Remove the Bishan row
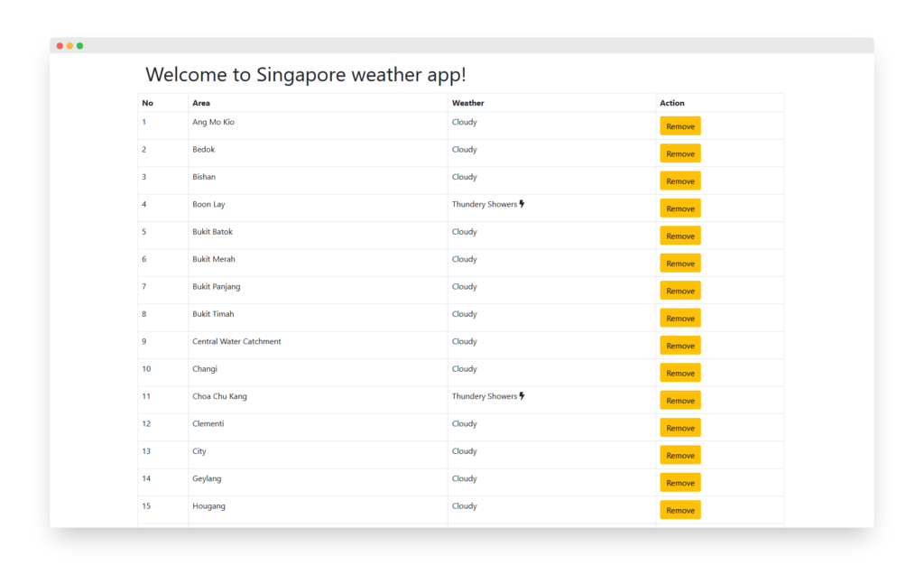The width and height of the screenshot is (924, 565). tap(680, 181)
